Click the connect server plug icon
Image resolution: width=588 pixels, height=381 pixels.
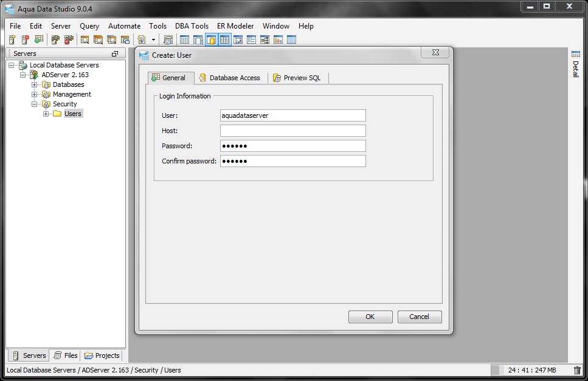pos(55,39)
